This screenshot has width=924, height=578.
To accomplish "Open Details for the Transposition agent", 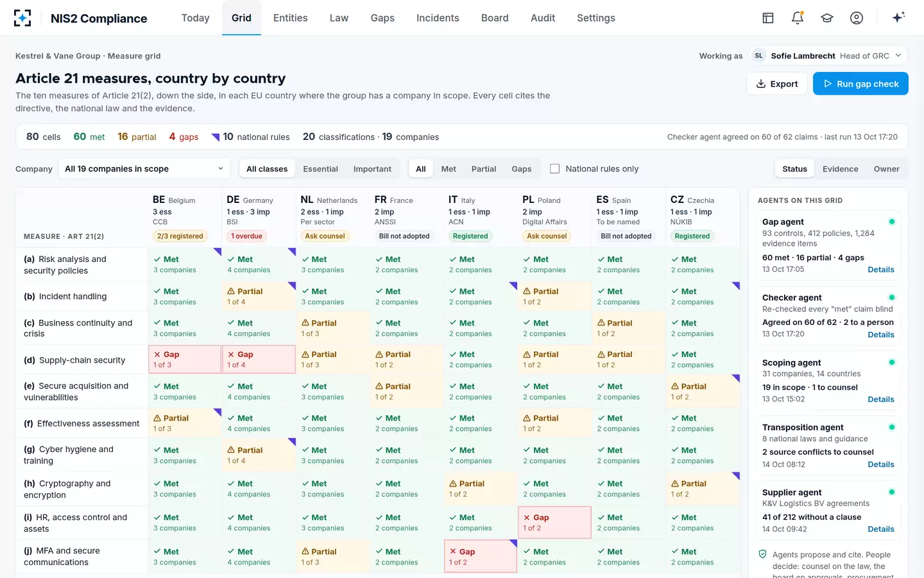I will pyautogui.click(x=880, y=464).
